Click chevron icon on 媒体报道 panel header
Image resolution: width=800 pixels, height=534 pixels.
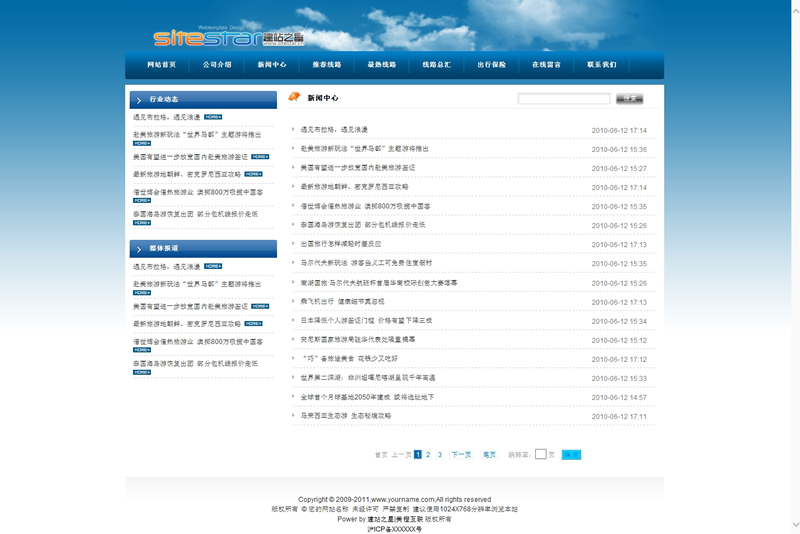(x=138, y=249)
